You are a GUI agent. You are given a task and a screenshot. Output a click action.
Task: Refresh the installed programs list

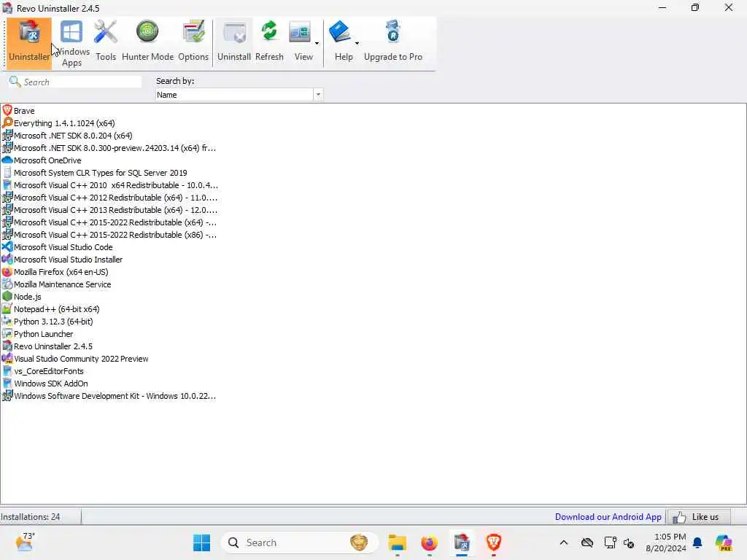269,42
